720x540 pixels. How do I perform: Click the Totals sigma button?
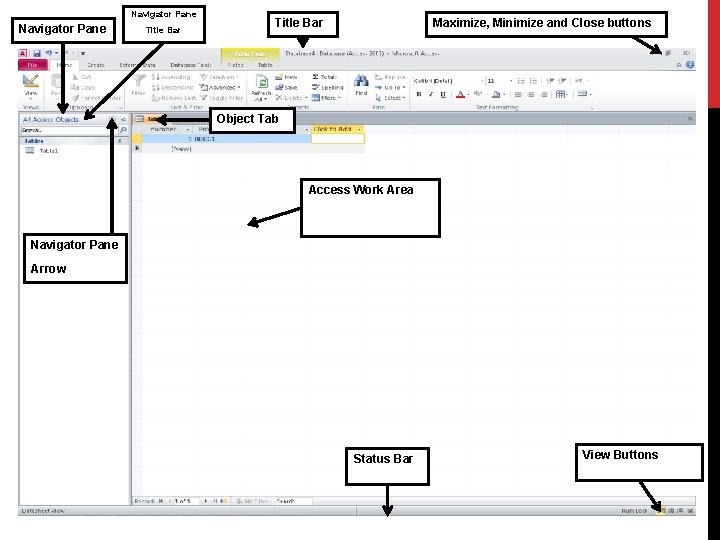pos(325,77)
